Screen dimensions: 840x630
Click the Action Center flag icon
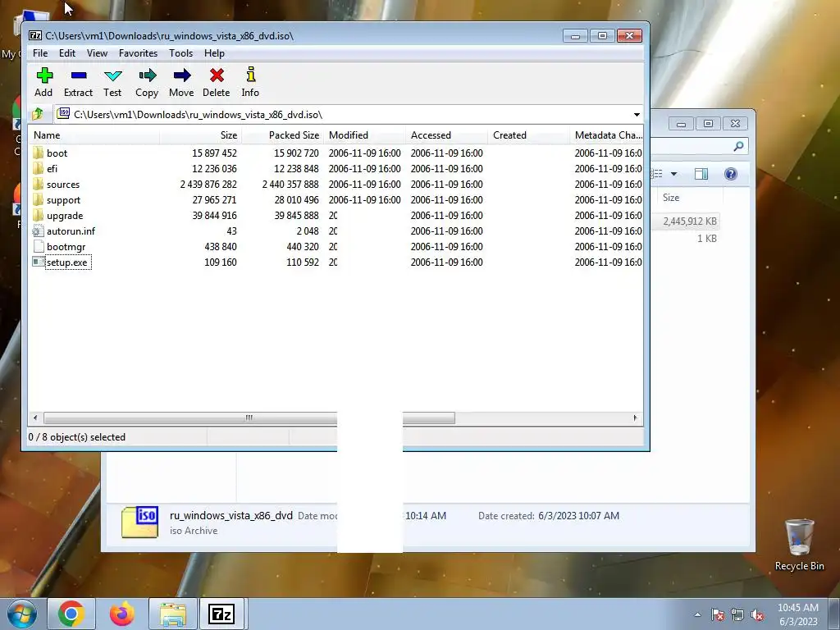[x=718, y=615]
